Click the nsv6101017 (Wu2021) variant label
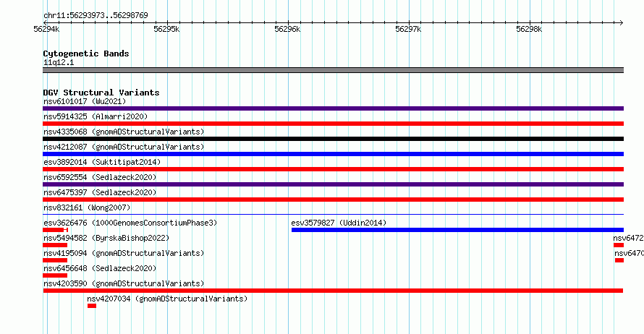Viewport: 644px width, 334px height. coord(85,101)
